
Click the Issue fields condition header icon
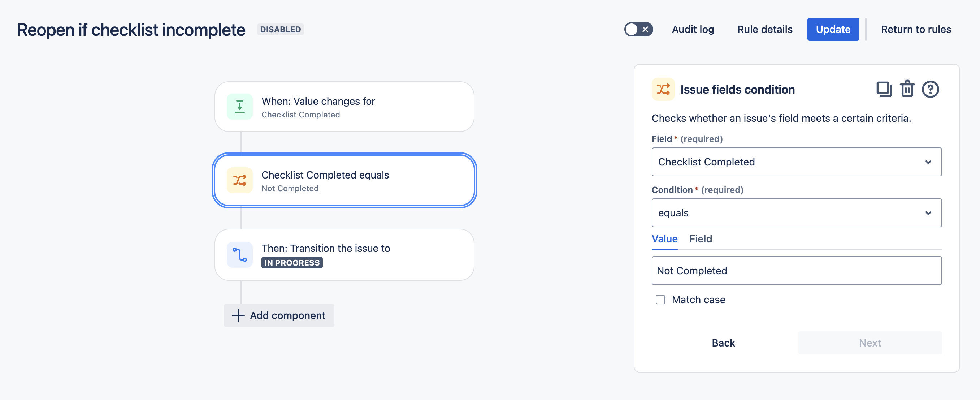[663, 90]
